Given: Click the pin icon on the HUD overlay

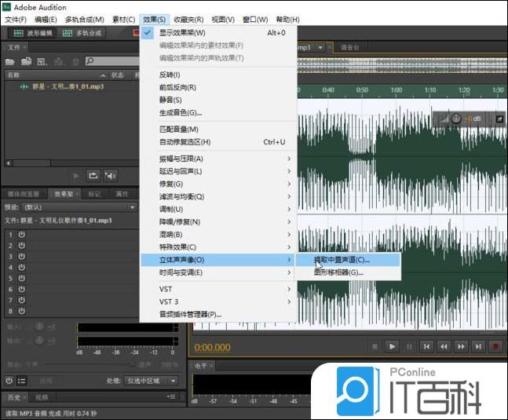Looking at the screenshot, I should pyautogui.click(x=499, y=119).
